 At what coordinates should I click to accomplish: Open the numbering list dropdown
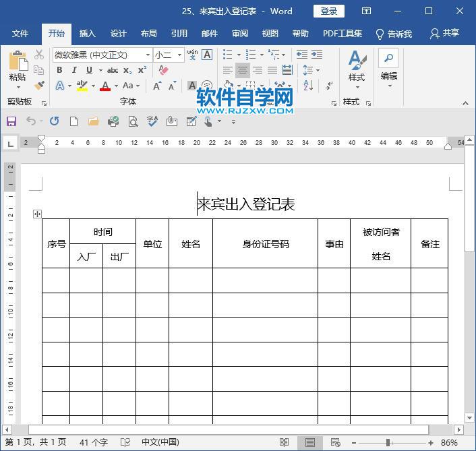(x=262, y=55)
